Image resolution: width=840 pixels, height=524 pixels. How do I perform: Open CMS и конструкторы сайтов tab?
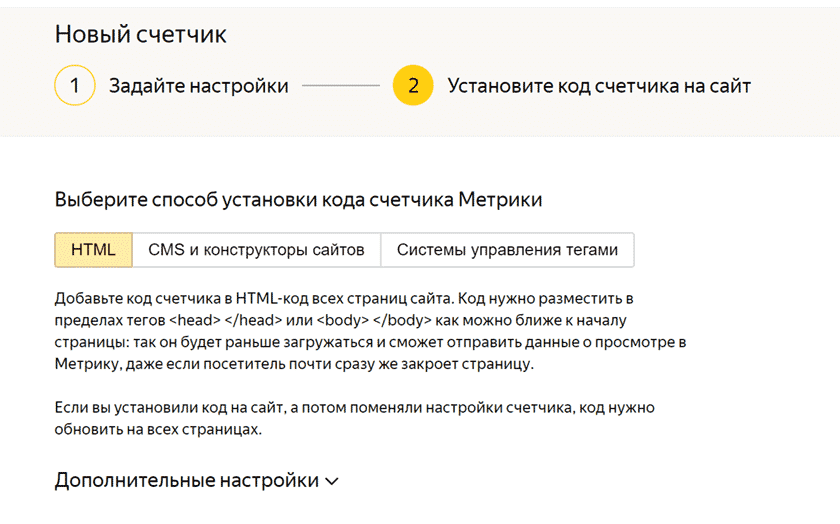pos(257,250)
